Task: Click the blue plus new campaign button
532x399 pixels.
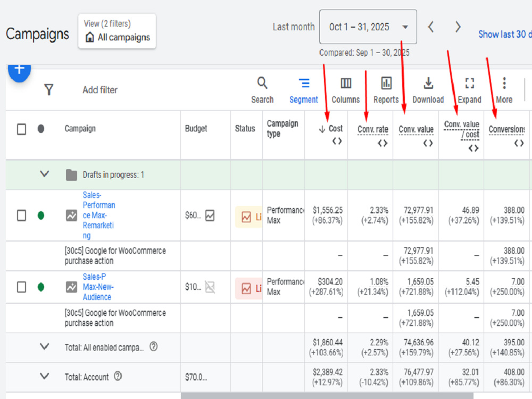Action: pos(19,71)
